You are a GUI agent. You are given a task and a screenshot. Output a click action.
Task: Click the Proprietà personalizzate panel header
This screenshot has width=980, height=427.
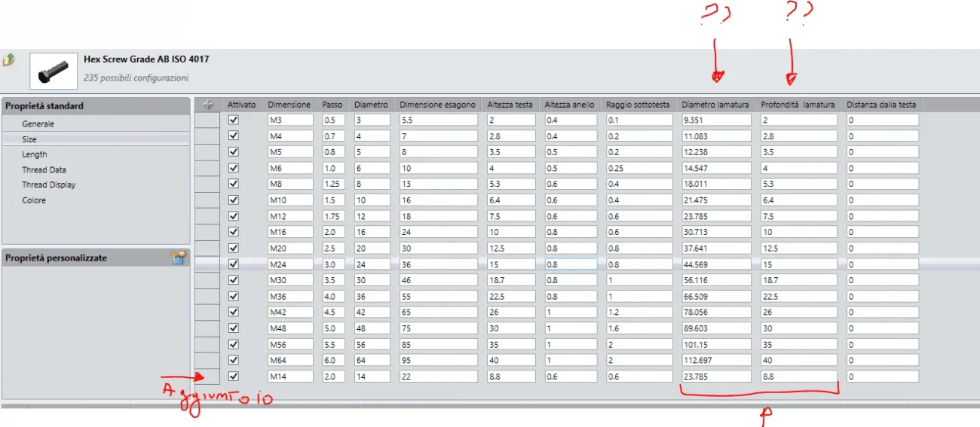click(x=96, y=258)
